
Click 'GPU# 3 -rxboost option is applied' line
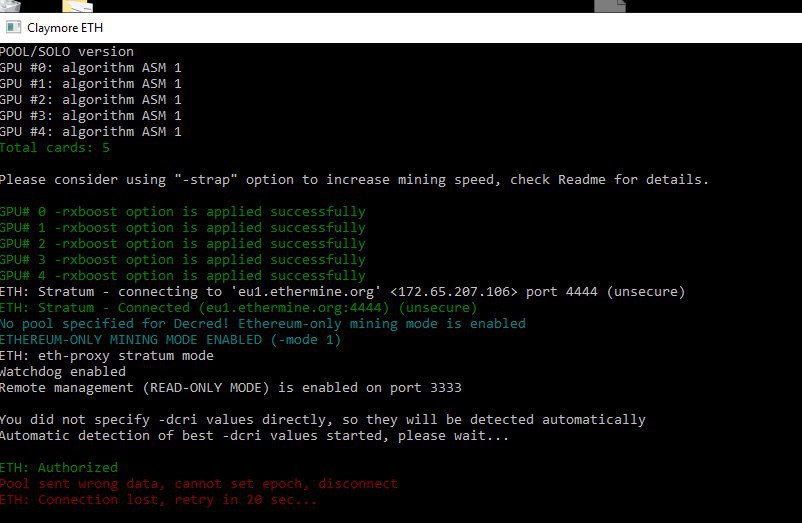pyautogui.click(x=183, y=260)
